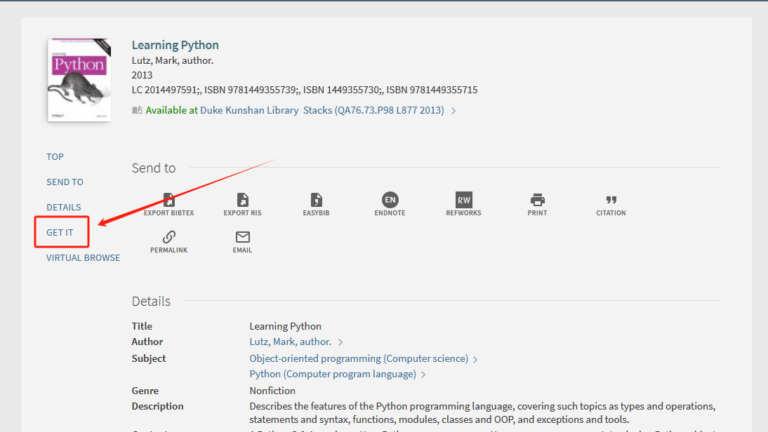The width and height of the screenshot is (768, 432).
Task: Click the Export RIS icon
Action: click(242, 200)
